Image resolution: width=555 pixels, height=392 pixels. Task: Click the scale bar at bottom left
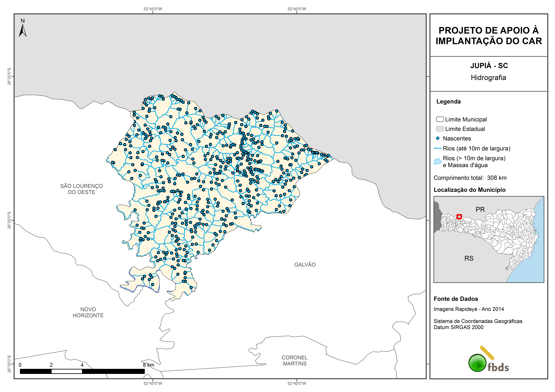(82, 371)
